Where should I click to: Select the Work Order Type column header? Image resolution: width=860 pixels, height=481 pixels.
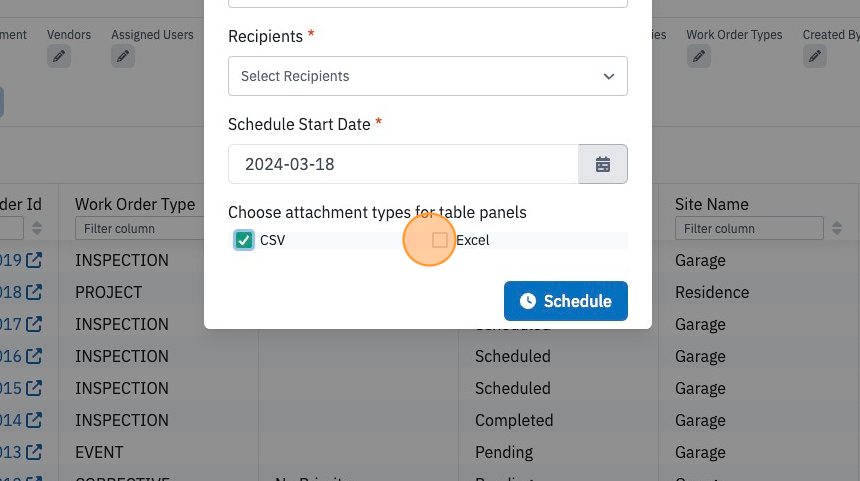click(x=135, y=204)
